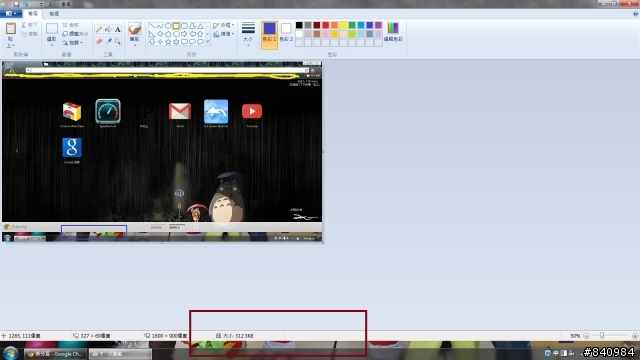The height and width of the screenshot is (360, 640).
Task: Select the Text tool
Action: [118, 29]
